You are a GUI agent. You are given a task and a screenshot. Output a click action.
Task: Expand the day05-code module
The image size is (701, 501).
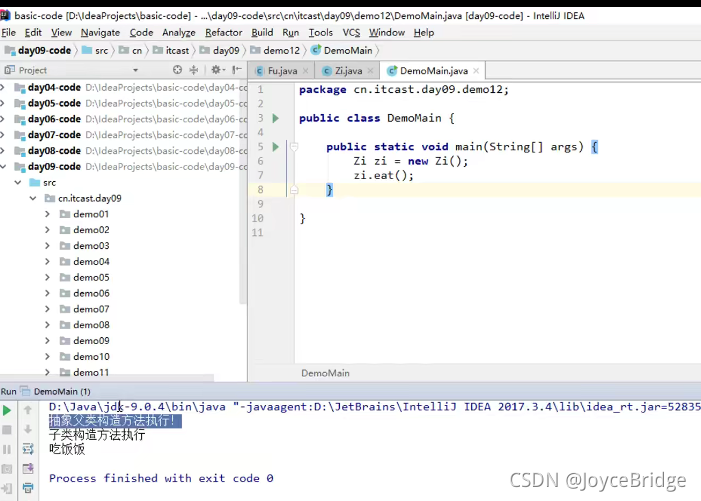point(3,103)
